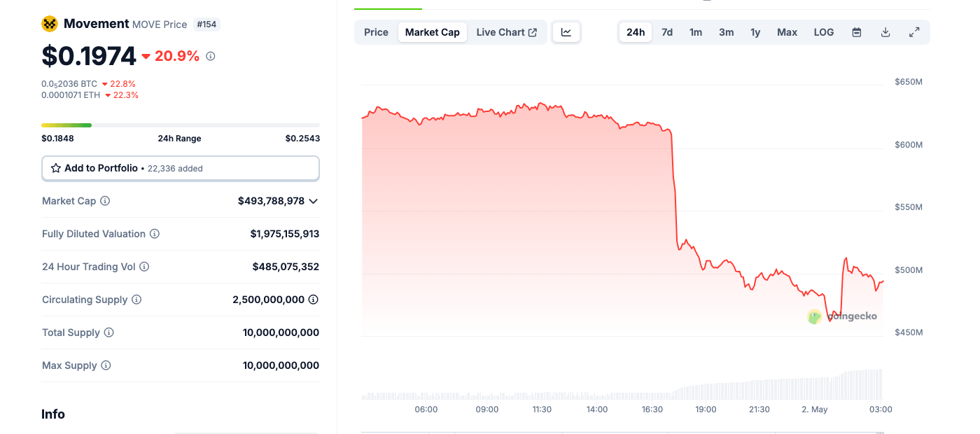Open the price change info icon
Screen dimensions: 980x434
(211, 56)
